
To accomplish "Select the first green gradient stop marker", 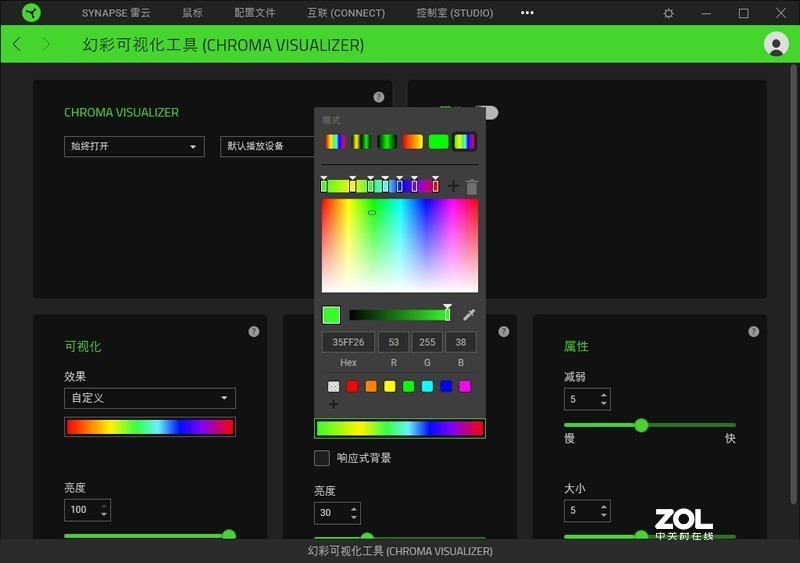I will 324,185.
